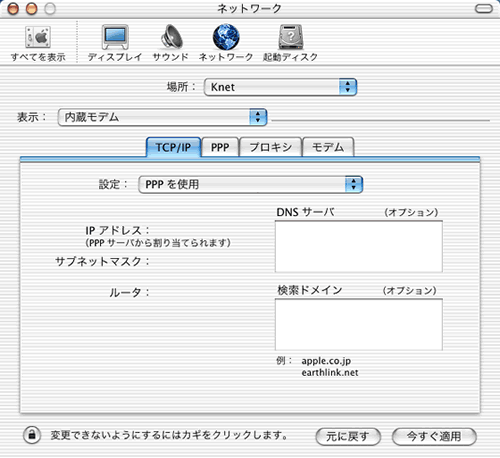500x458 pixels.
Task: Open the サウンド speaker icon
Action: coord(171,37)
